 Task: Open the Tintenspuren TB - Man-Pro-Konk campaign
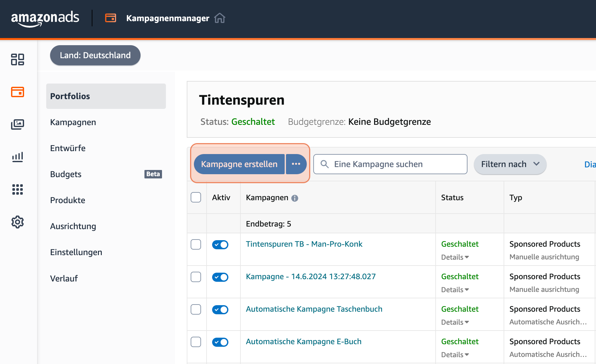click(x=304, y=244)
